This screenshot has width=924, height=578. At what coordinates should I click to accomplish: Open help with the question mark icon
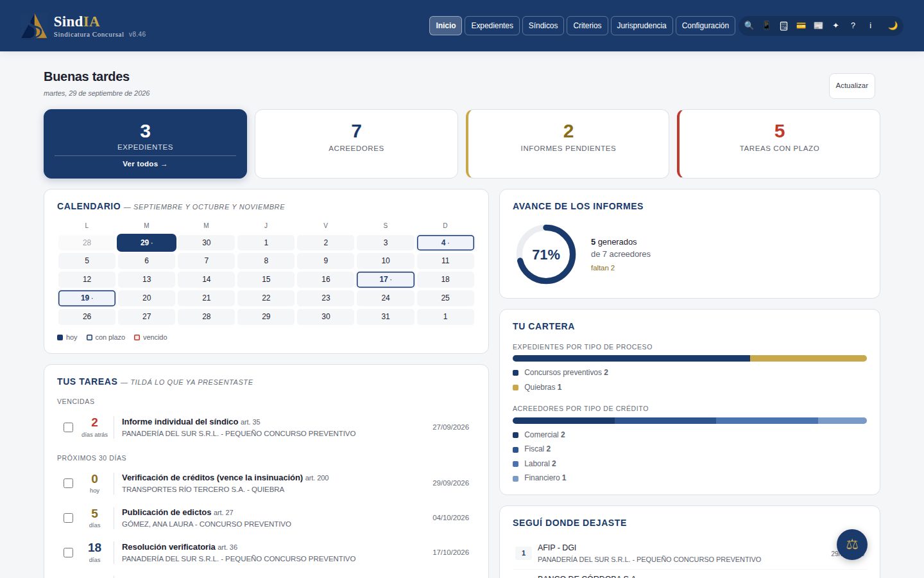853,26
